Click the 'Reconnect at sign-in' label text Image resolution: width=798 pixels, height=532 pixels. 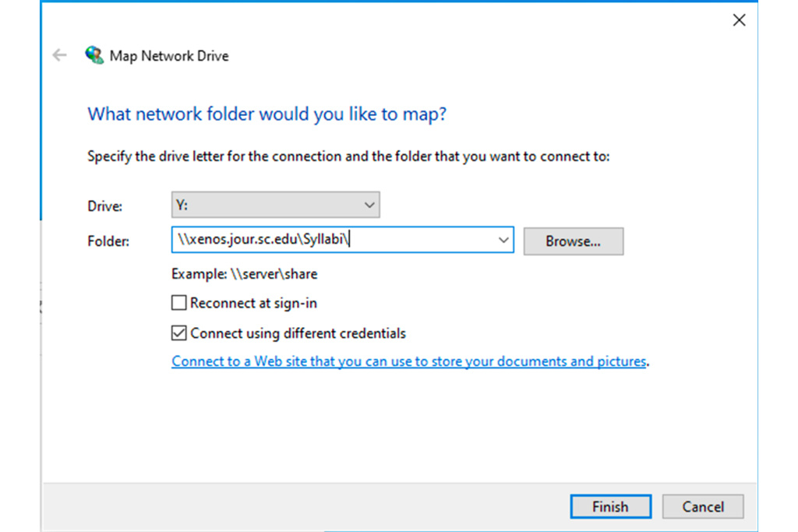(253, 303)
